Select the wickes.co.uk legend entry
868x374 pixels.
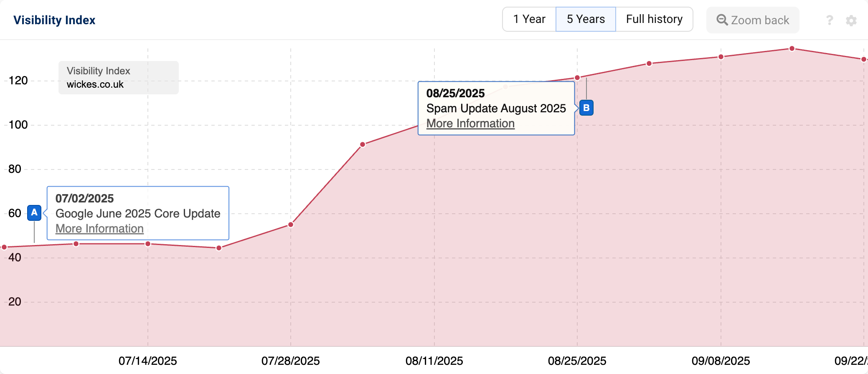click(95, 84)
